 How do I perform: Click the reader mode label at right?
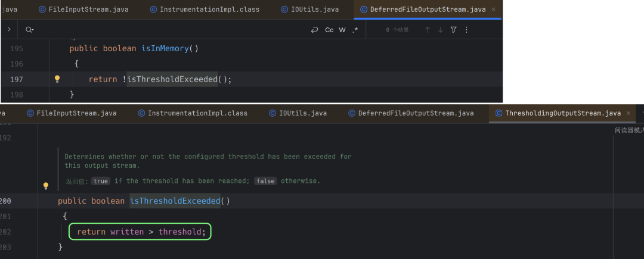pyautogui.click(x=629, y=130)
